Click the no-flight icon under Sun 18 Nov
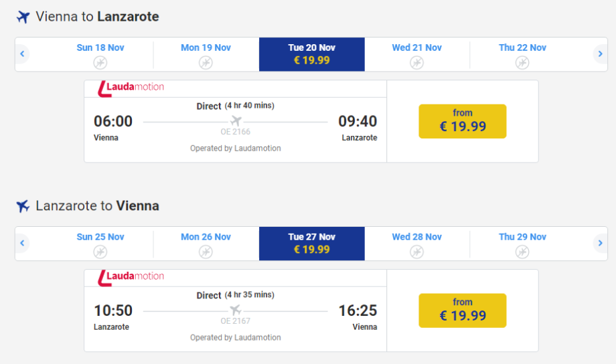The image size is (616, 364). [x=100, y=63]
